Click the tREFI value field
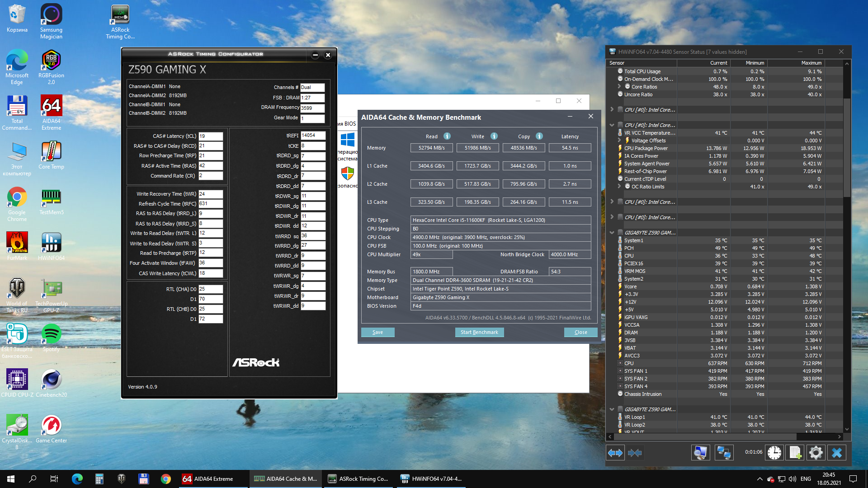This screenshot has width=868, height=488. (312, 136)
